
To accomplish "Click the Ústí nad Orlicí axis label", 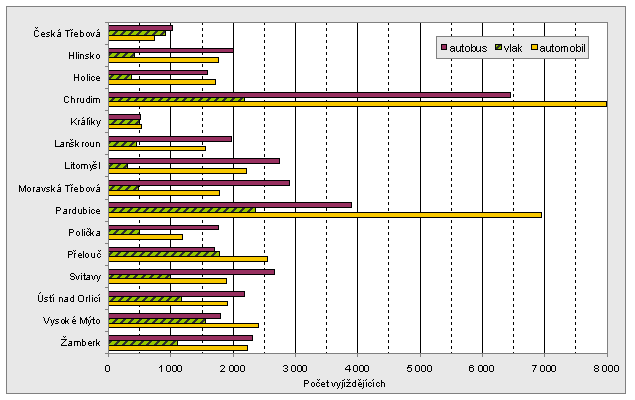I will click(69, 299).
